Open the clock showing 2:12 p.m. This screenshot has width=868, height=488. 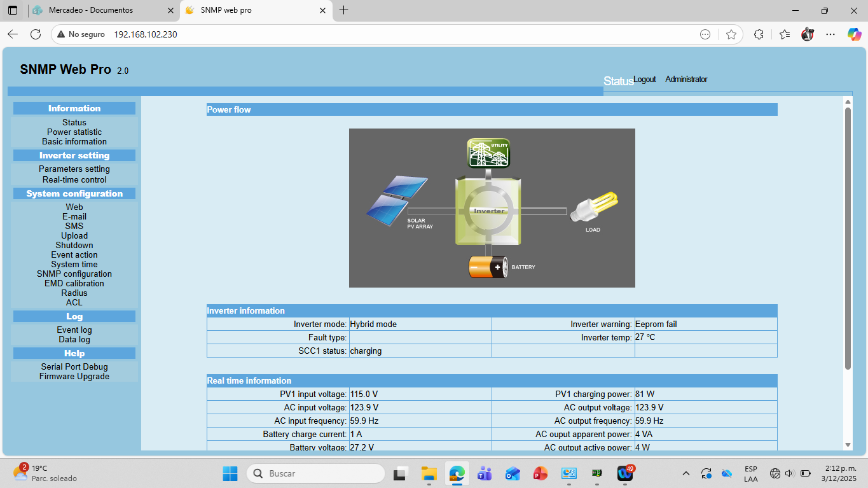click(x=839, y=473)
